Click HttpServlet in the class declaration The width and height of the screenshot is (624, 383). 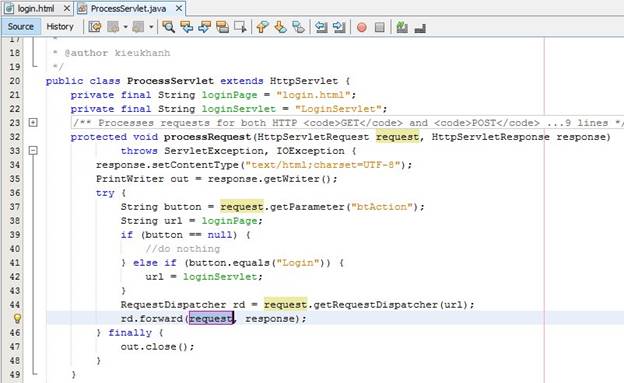[x=304, y=81]
